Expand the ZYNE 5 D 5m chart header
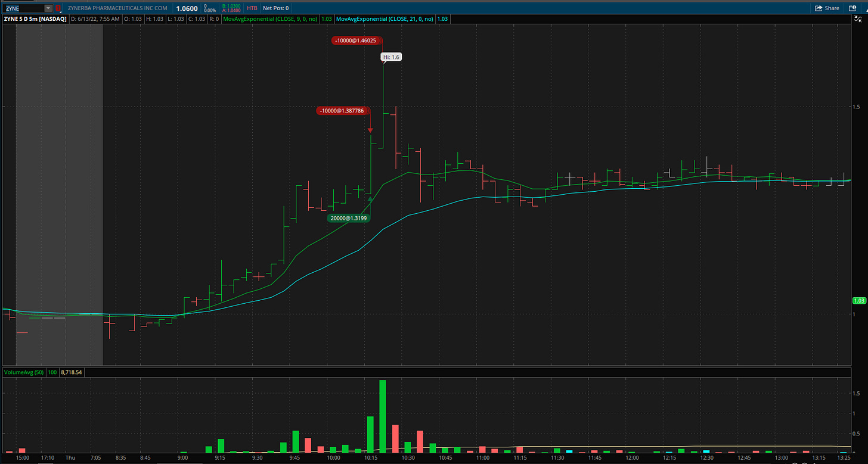Image resolution: width=868 pixels, height=464 pixels. click(33, 18)
